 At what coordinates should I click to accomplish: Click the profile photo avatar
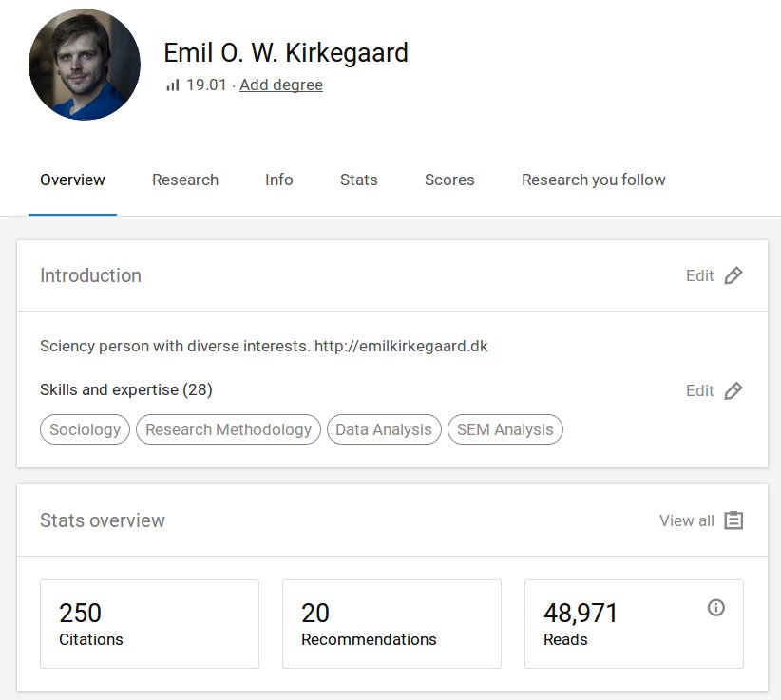85,65
